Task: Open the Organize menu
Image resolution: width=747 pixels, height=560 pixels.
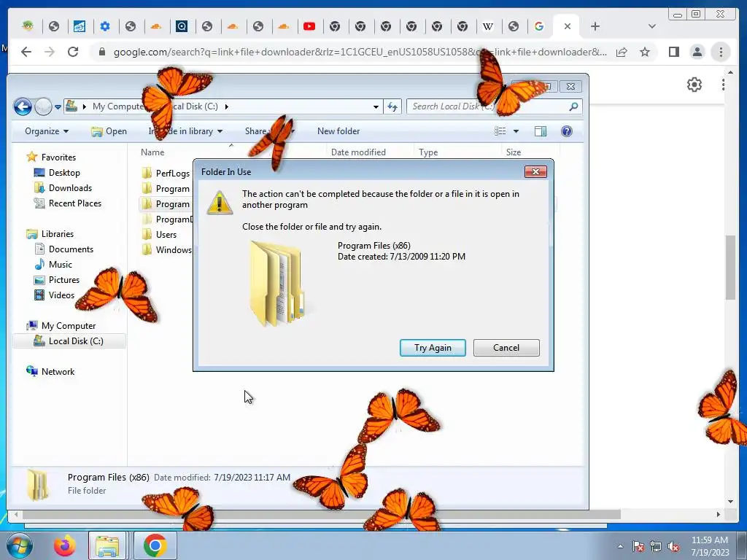Action: tap(46, 131)
